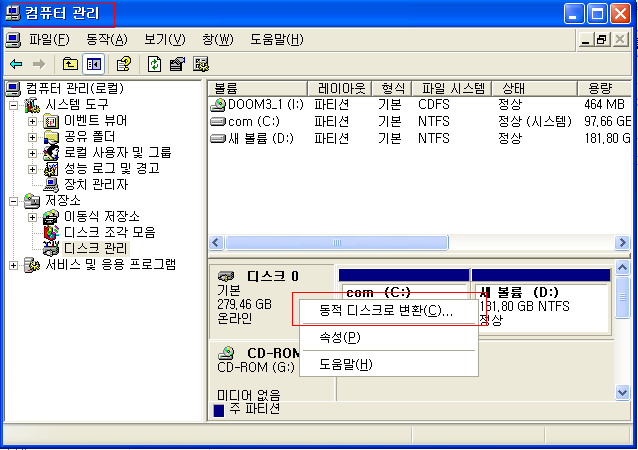This screenshot has width=638, height=450.
Task: Expand the 공유 폴더 node
Action: 33,138
